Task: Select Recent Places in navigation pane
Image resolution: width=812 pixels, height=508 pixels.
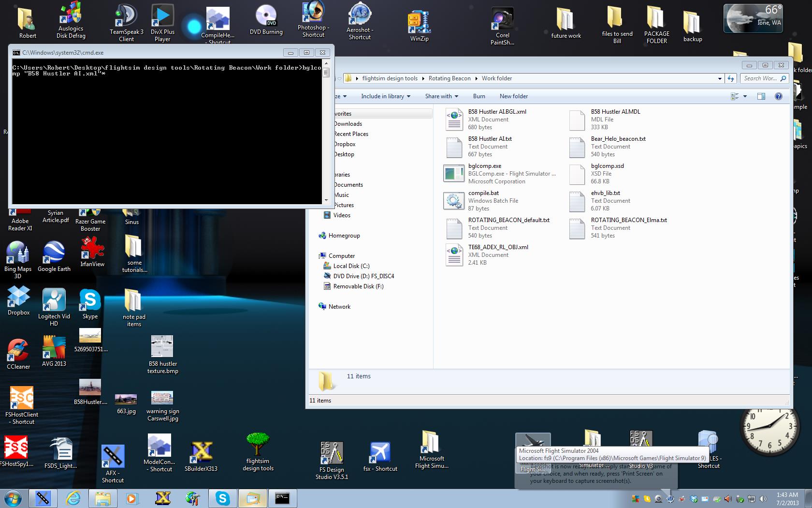Action: (351, 134)
